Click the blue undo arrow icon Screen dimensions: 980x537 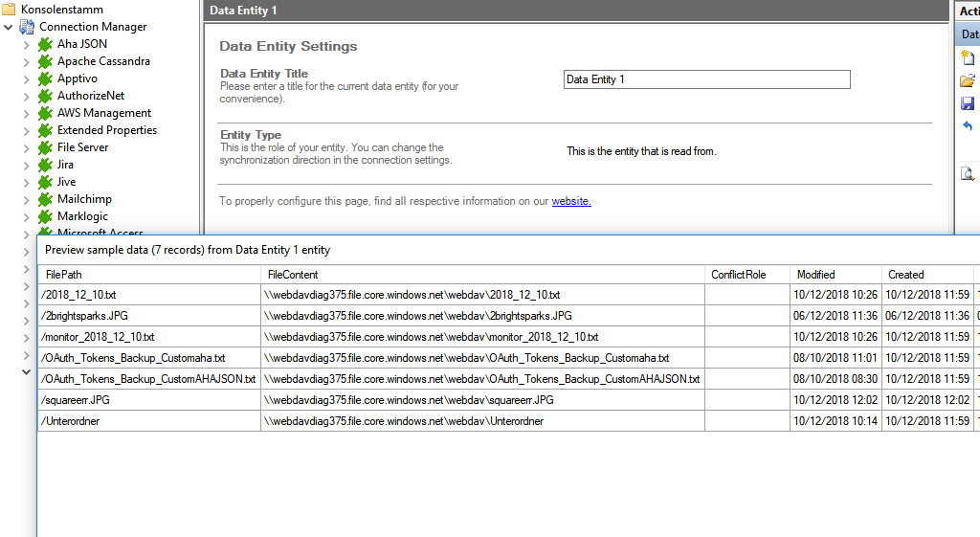(x=968, y=126)
